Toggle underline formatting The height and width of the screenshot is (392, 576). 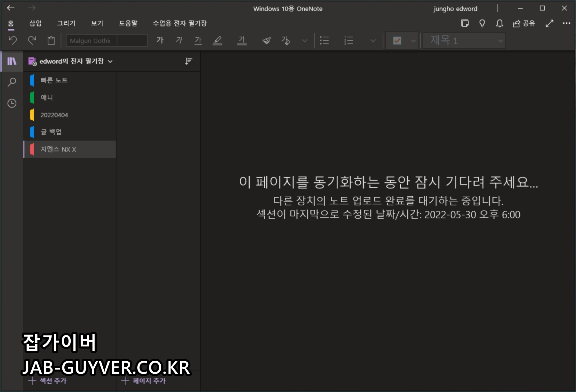click(198, 40)
